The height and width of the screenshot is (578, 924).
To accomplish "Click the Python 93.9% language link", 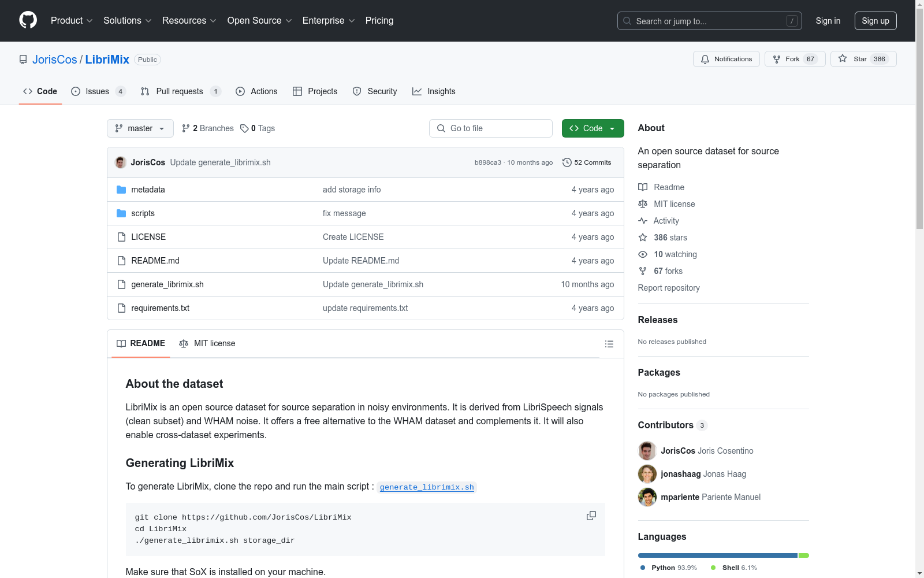I will tap(669, 568).
